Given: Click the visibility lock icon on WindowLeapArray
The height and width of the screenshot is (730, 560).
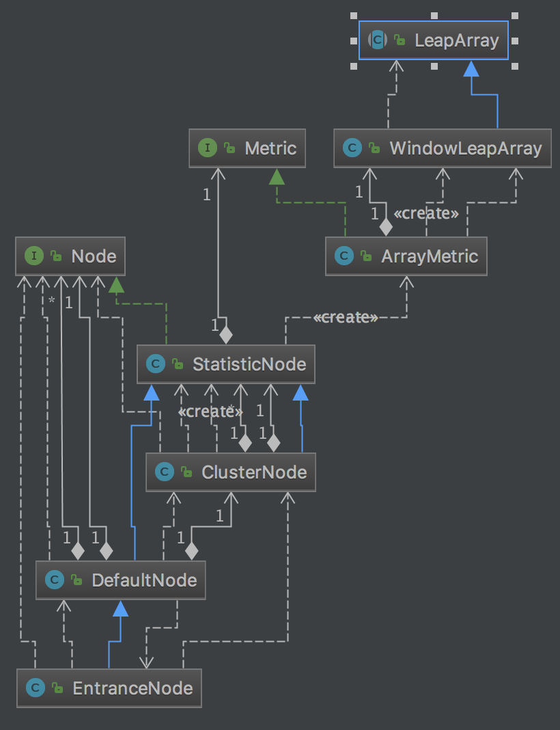Looking at the screenshot, I should coord(374,148).
